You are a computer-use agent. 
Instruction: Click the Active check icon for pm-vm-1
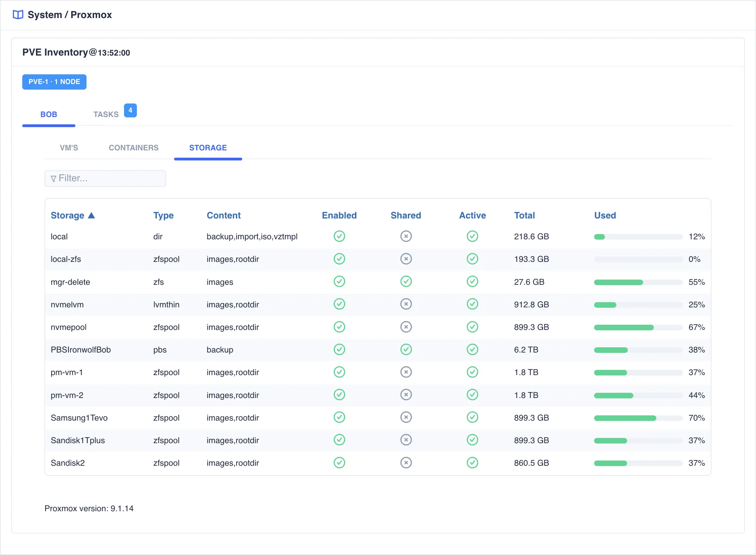pyautogui.click(x=472, y=372)
